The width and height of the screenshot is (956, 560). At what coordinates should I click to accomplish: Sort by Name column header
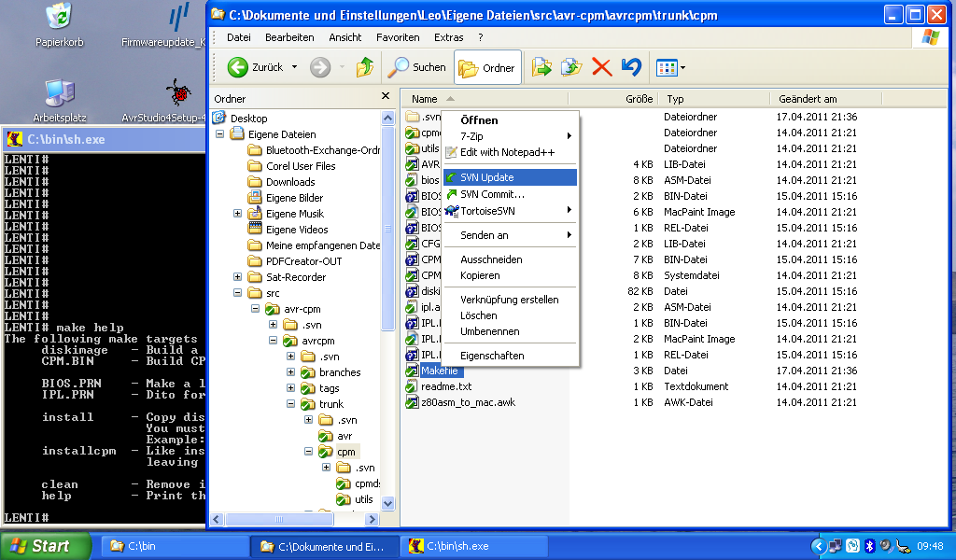point(485,99)
